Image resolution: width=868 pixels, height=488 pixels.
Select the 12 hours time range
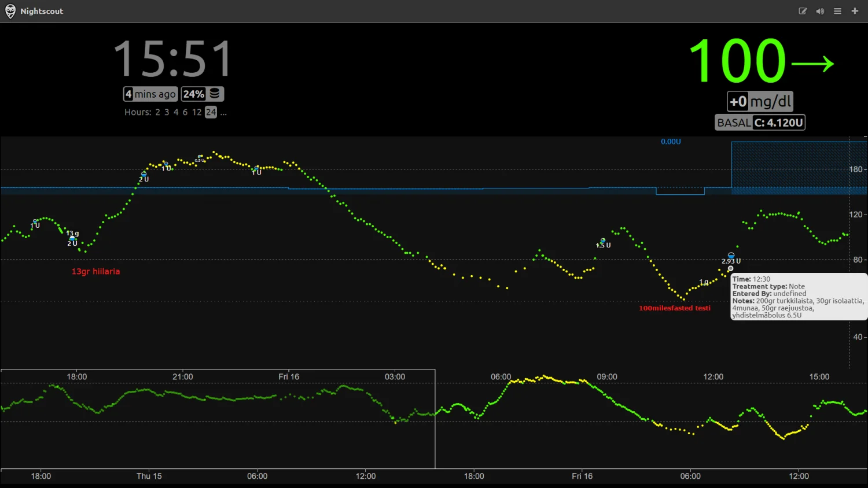(x=197, y=112)
